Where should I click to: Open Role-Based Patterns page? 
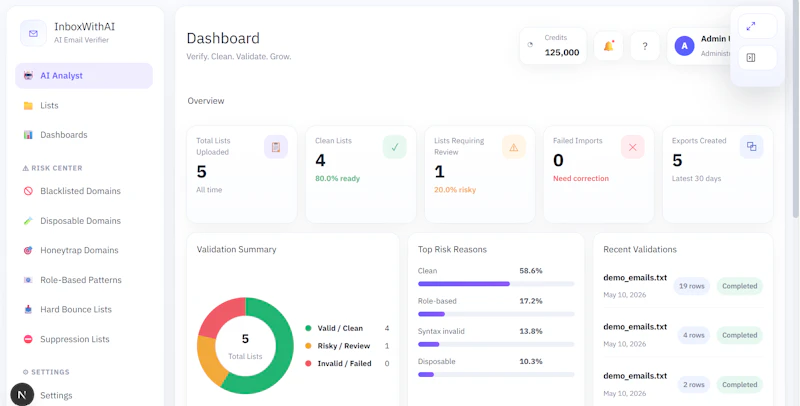84,280
